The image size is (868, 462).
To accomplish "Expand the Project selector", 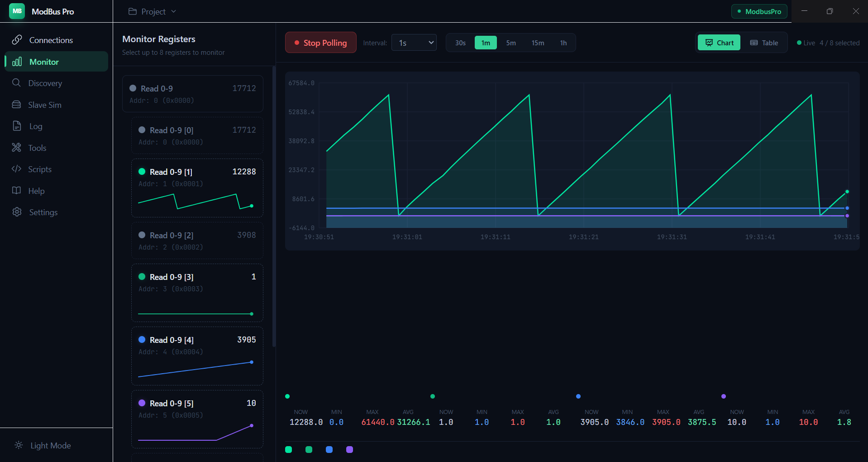I will click(152, 11).
